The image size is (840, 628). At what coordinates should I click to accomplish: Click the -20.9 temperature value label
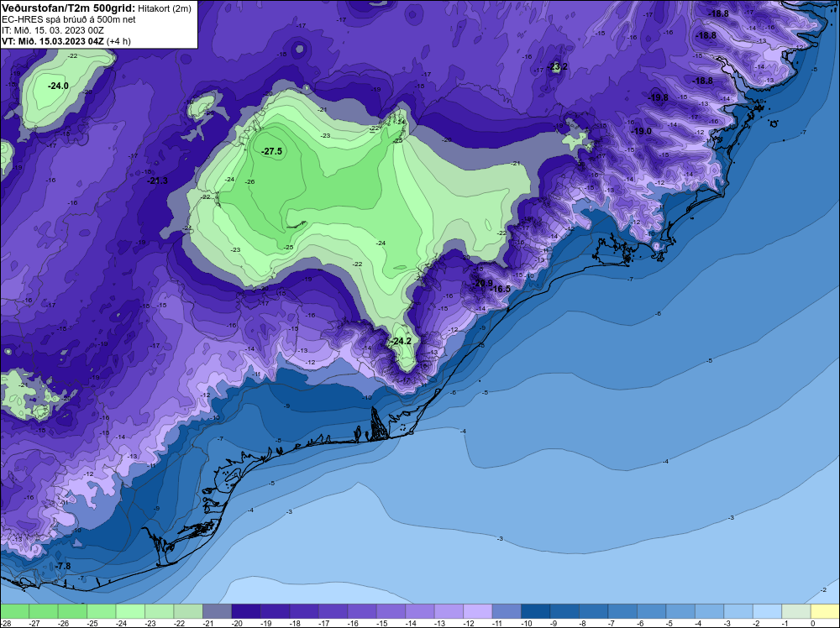[x=483, y=283]
